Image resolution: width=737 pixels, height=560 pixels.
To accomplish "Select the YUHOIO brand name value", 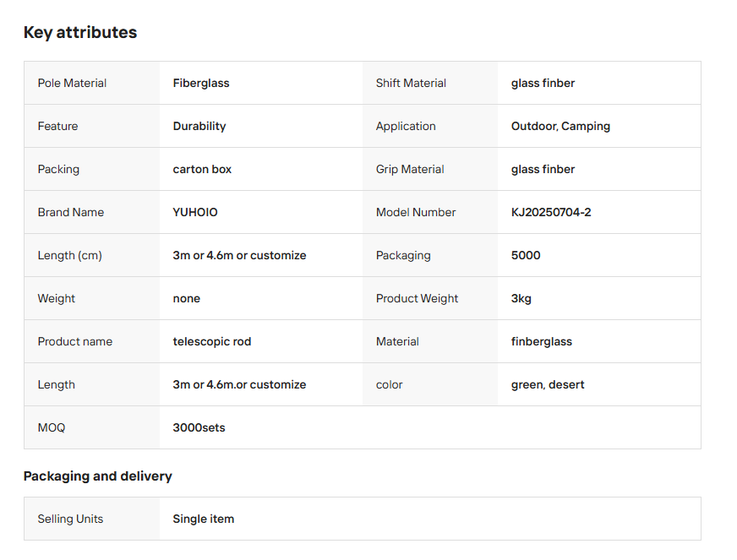I will pos(195,212).
